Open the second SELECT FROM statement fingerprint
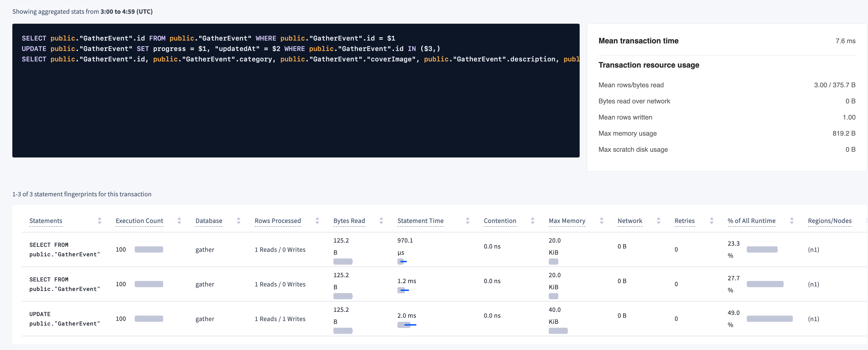The image size is (868, 350). (x=64, y=284)
